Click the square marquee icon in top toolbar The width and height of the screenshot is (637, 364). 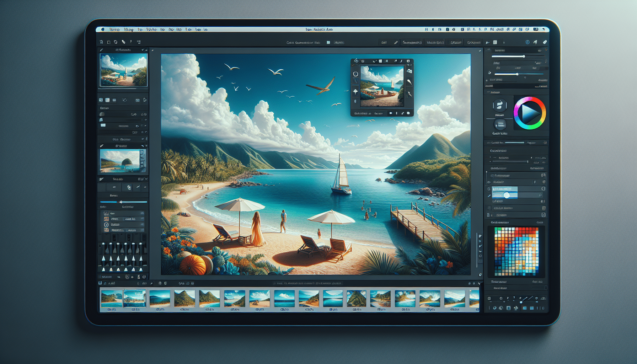109,42
